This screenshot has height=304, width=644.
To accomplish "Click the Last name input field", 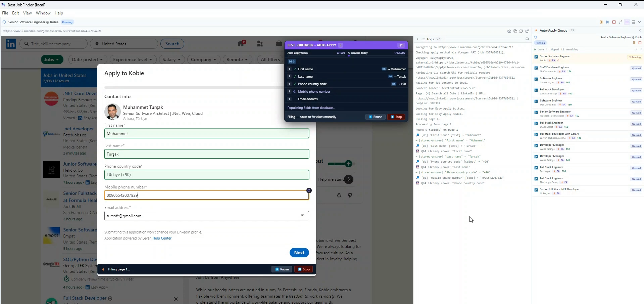I will pyautogui.click(x=207, y=154).
